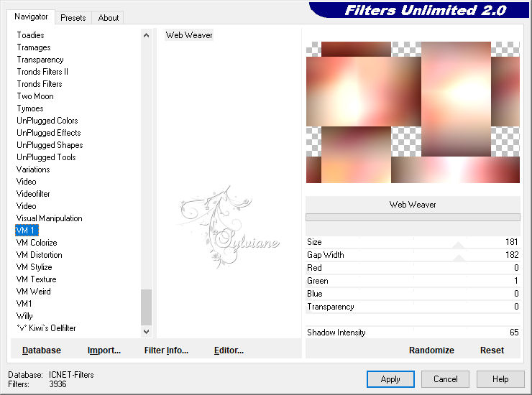Select the Variations category
The height and width of the screenshot is (395, 532).
(x=33, y=169)
